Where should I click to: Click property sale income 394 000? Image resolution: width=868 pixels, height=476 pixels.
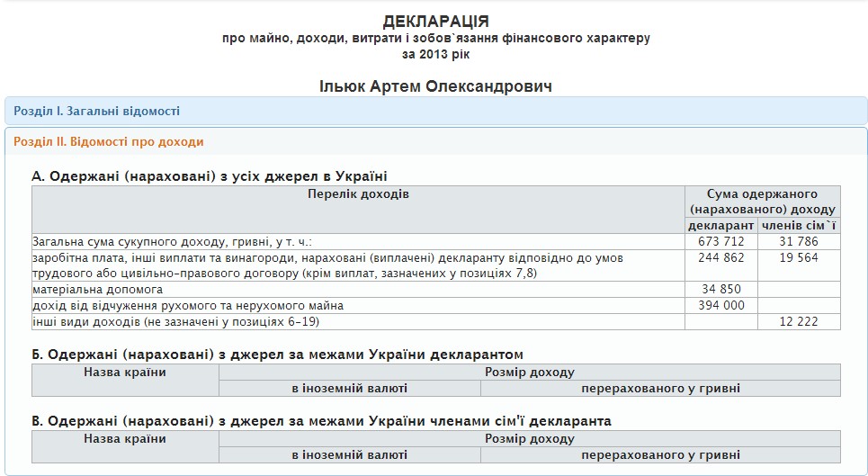(x=720, y=306)
